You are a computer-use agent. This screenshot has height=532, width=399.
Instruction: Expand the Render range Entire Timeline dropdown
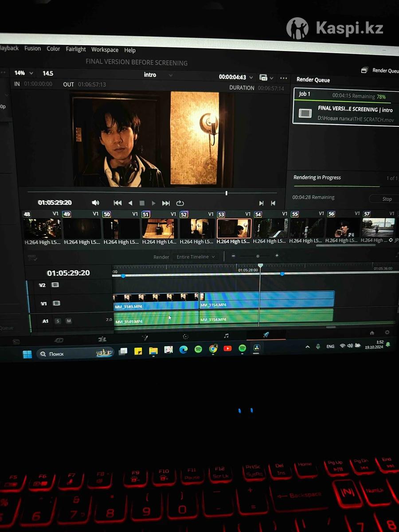pyautogui.click(x=196, y=257)
